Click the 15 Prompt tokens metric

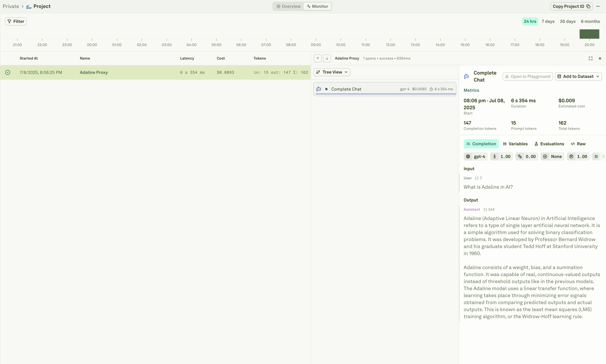(523, 125)
